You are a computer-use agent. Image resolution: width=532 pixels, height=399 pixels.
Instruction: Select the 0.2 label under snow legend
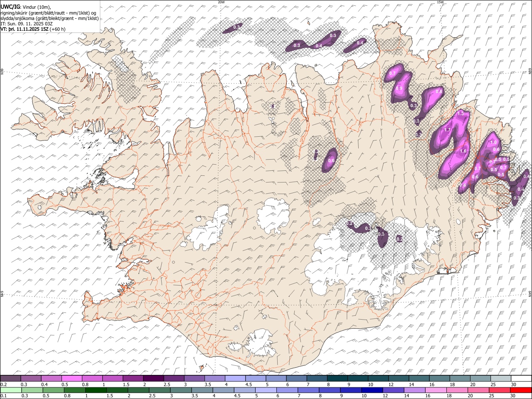3,384
